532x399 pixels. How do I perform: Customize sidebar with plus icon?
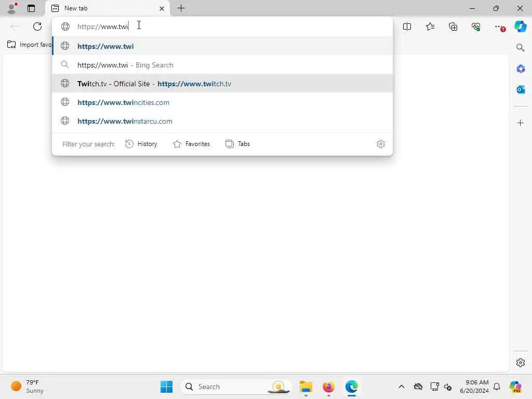click(x=521, y=123)
